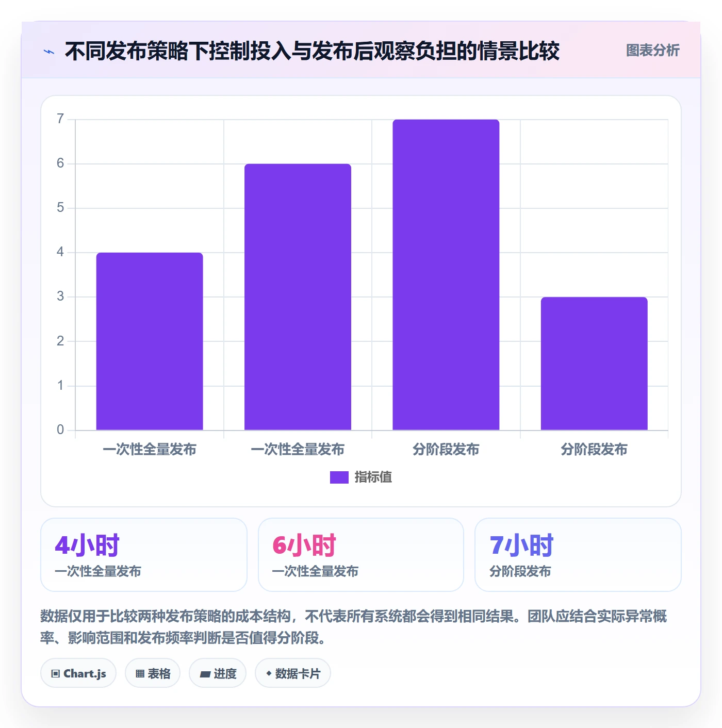Click the bar with value 6
This screenshot has height=728, width=722.
(x=298, y=297)
